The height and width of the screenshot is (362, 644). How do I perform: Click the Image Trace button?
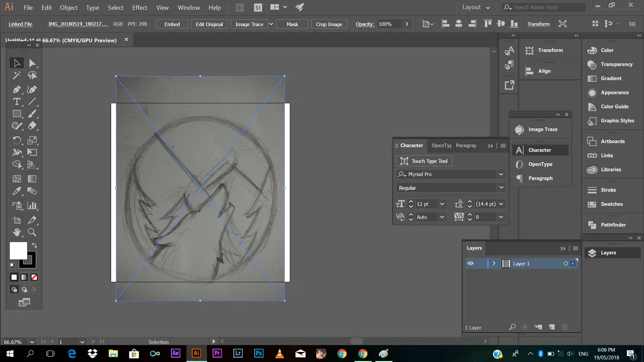[x=250, y=24]
